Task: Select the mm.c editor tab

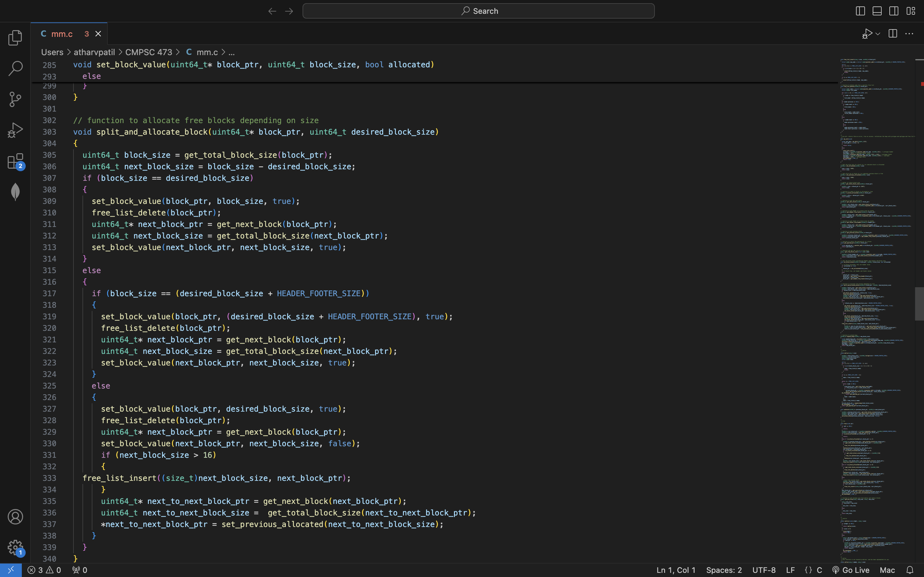Action: pyautogui.click(x=62, y=34)
